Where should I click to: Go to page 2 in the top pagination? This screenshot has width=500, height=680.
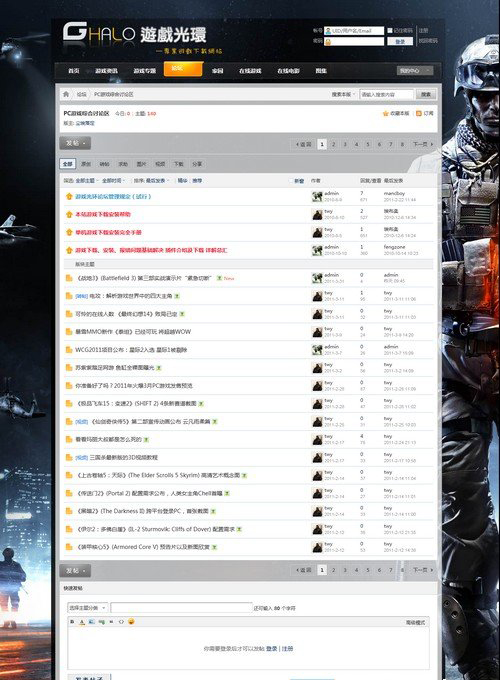point(333,144)
